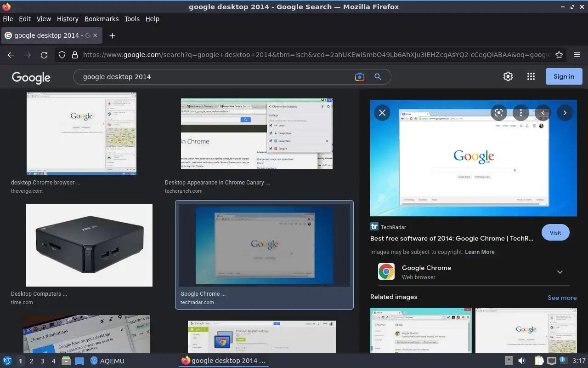Click the show desktop taskbar icon
Viewport: 588px width, 368px height.
[x=79, y=361]
